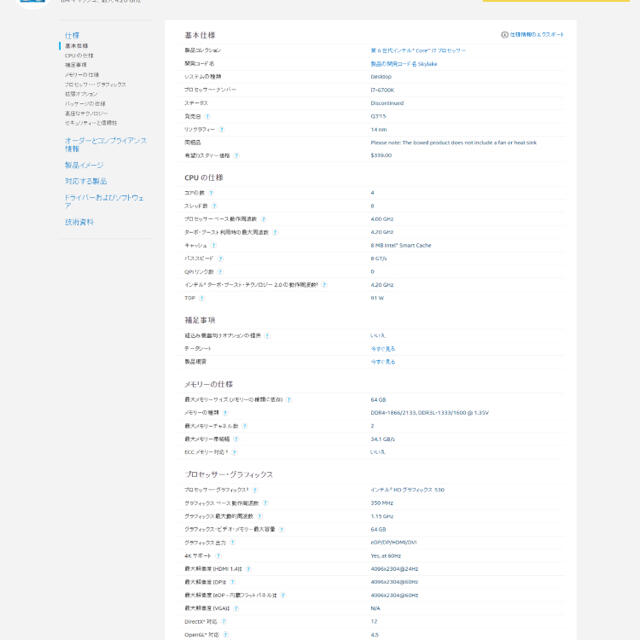Screen dimensions: 640x640
Task: Open help icon next to リソグラフィー row
Action: 221,129
